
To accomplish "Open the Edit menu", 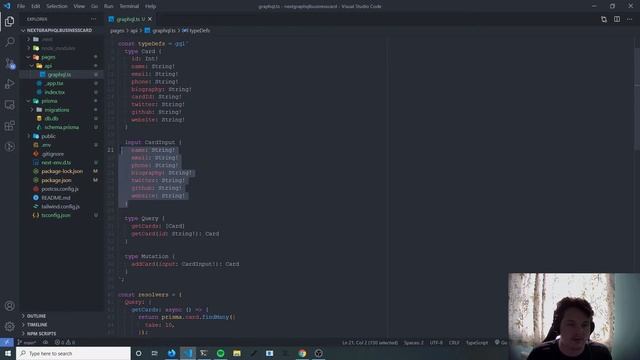I will click(36, 6).
